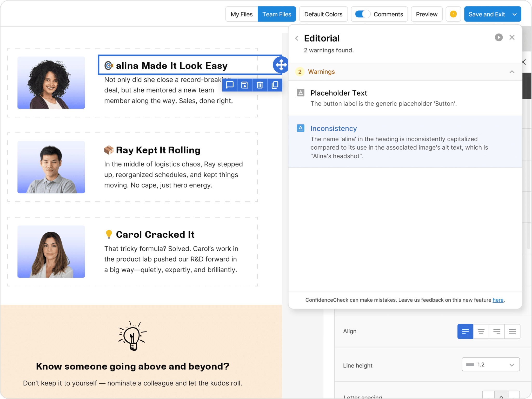Select center text alignment
532x399 pixels.
tap(481, 331)
